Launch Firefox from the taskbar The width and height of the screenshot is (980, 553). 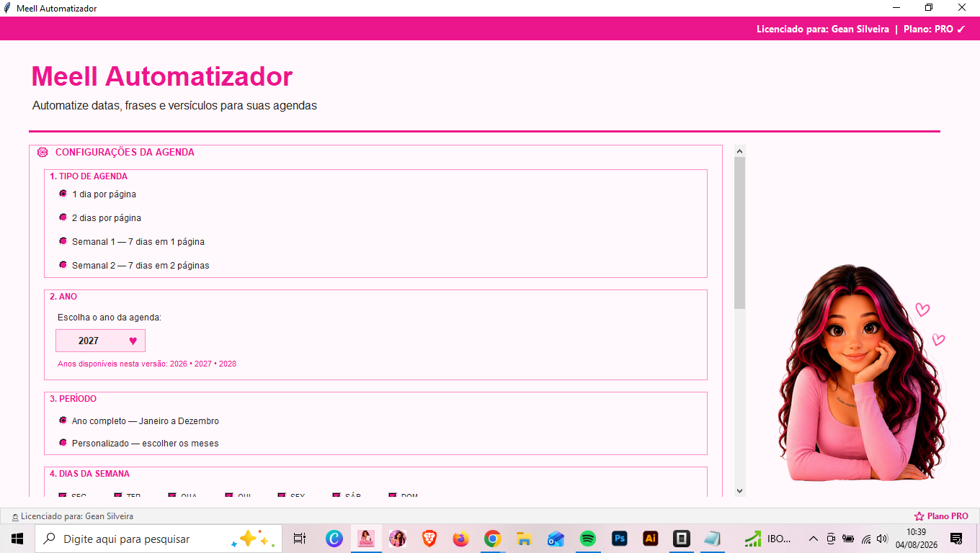[x=461, y=539]
